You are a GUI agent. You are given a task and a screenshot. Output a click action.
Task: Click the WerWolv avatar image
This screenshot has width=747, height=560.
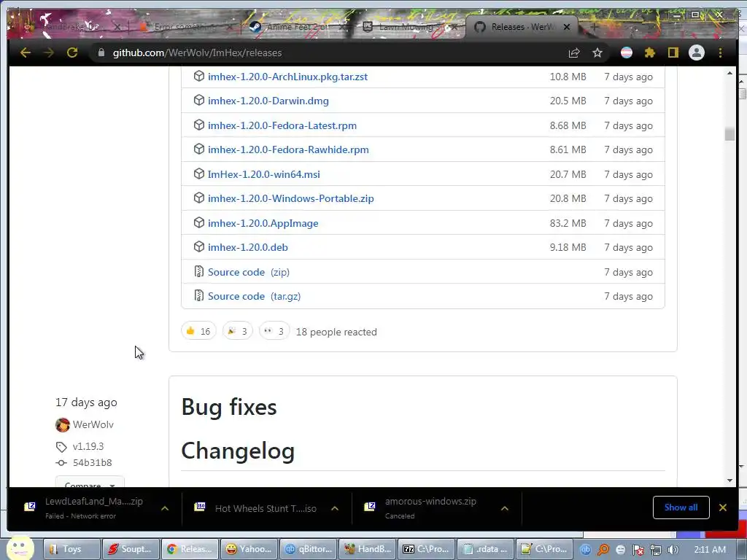tap(63, 425)
